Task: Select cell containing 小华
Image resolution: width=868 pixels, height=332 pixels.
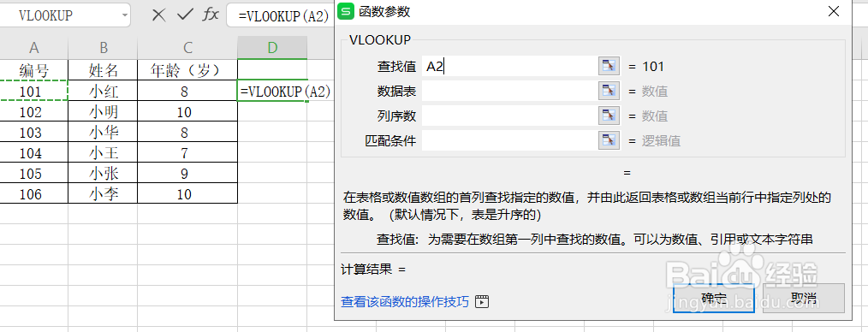Action: (x=103, y=133)
